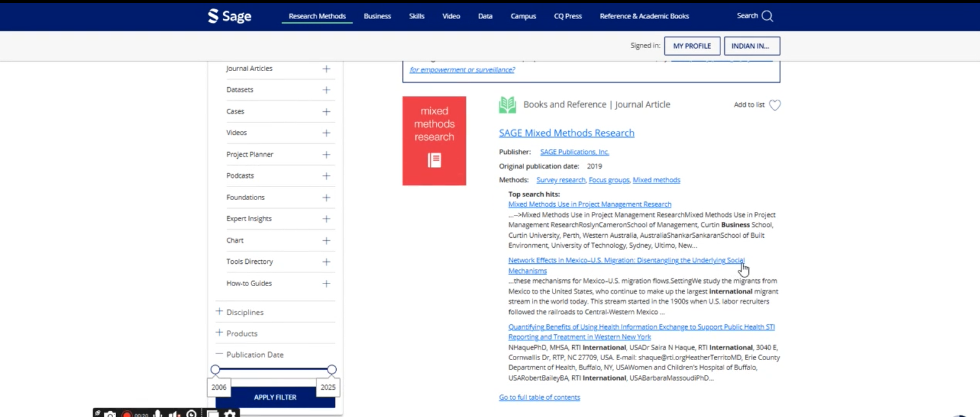Click the Search magnifier icon
This screenshot has width=980, height=417.
coord(767,16)
